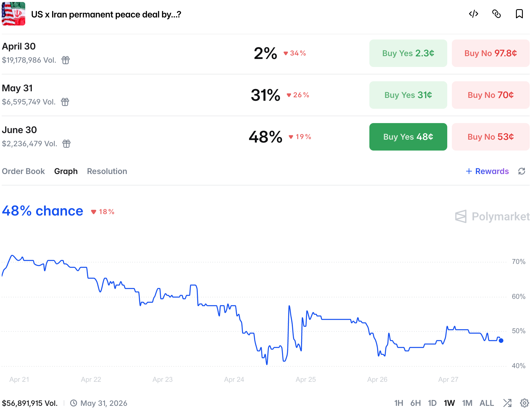Click the blue endpoint dot on the graph
Viewport: 532px width, 411px height.
click(x=501, y=341)
